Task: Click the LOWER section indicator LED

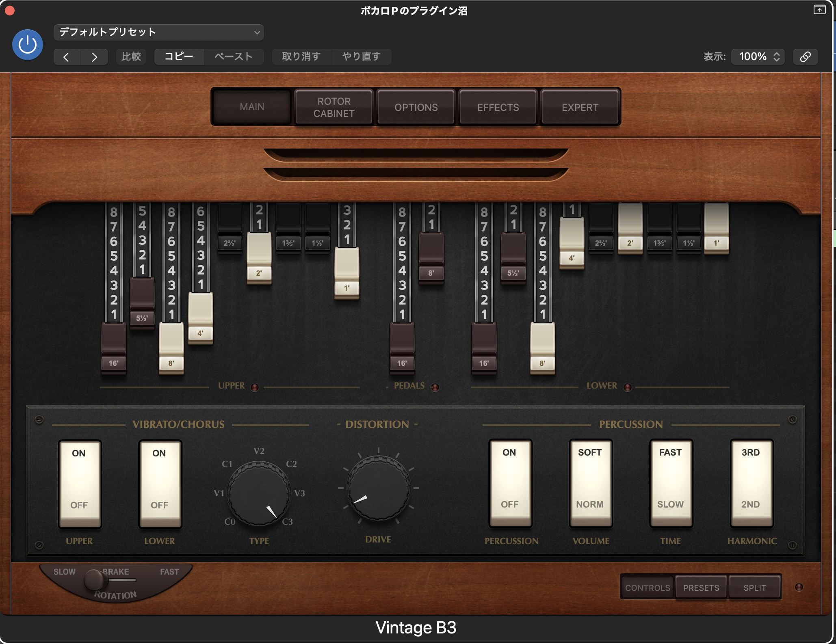Action: pos(628,387)
